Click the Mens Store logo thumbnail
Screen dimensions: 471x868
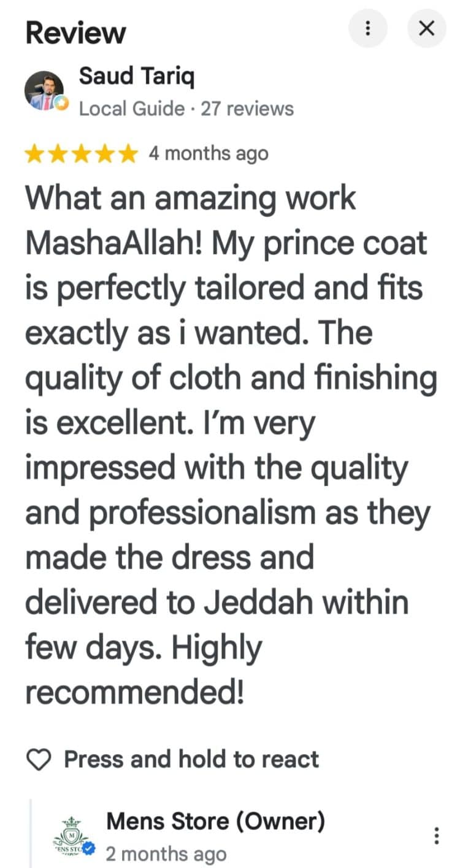pyautogui.click(x=72, y=836)
